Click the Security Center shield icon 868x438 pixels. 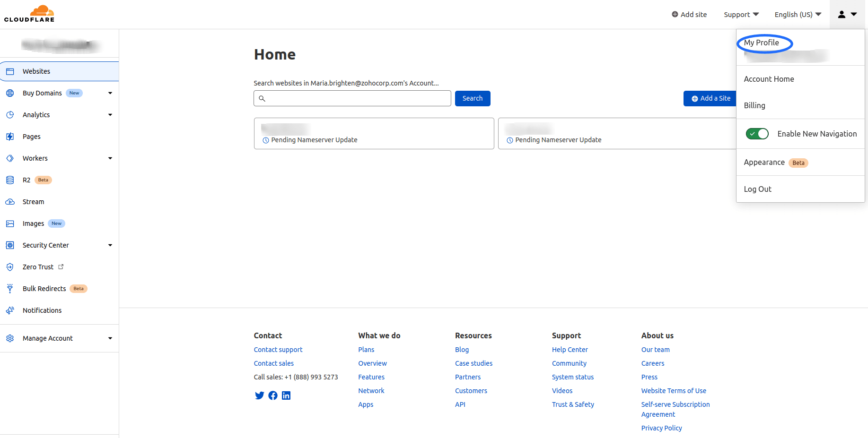pyautogui.click(x=10, y=245)
